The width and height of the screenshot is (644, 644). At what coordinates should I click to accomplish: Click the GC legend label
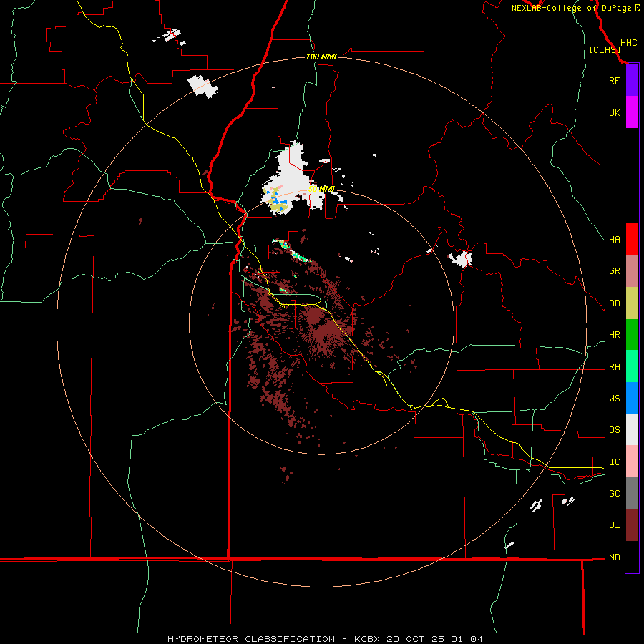point(614,494)
